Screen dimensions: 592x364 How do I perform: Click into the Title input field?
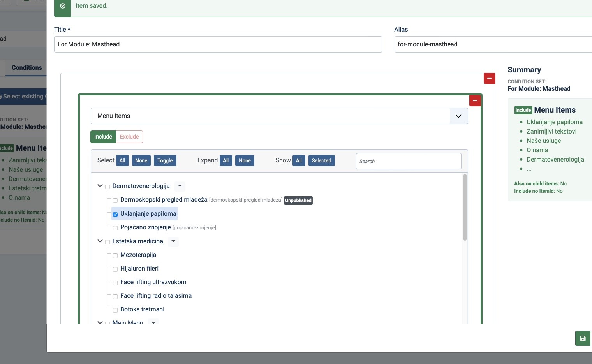218,44
